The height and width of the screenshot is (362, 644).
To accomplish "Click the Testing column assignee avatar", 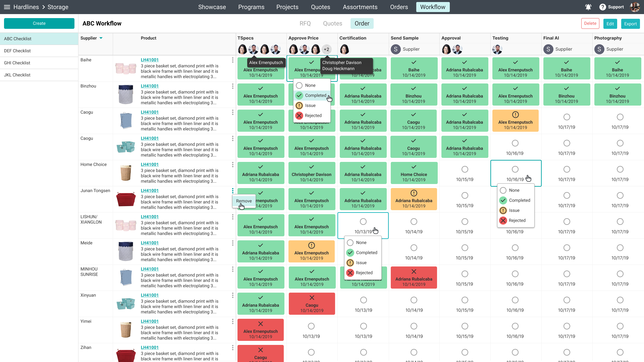I will pos(497,49).
